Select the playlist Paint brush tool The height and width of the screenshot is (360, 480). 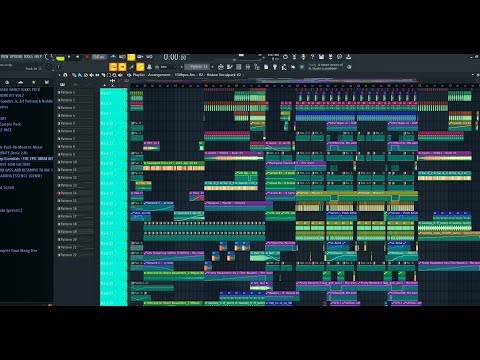tap(80, 75)
